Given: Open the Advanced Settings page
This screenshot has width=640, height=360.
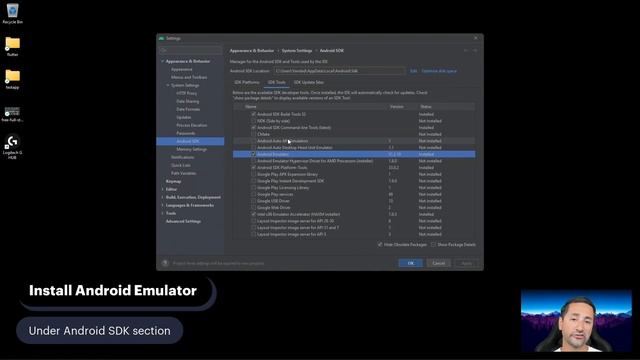Looking at the screenshot, I should point(183,221).
